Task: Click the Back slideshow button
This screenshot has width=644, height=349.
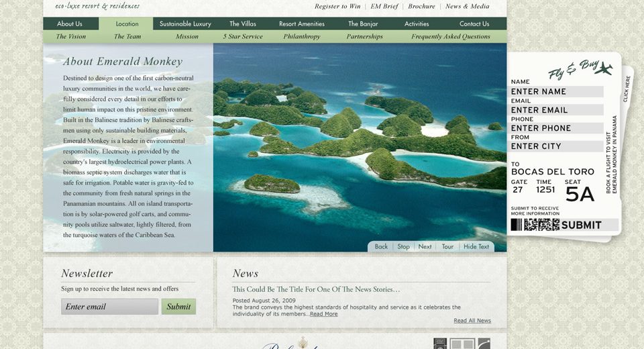Action: click(381, 246)
